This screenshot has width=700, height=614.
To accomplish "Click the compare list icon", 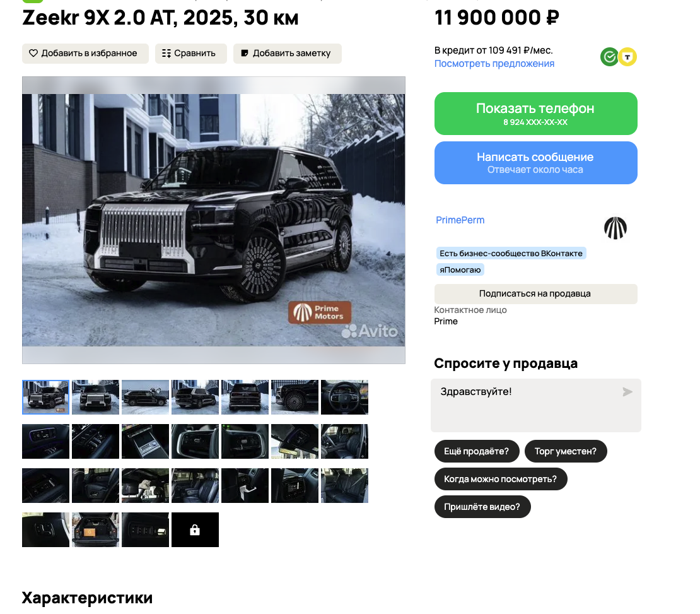I will coord(166,53).
